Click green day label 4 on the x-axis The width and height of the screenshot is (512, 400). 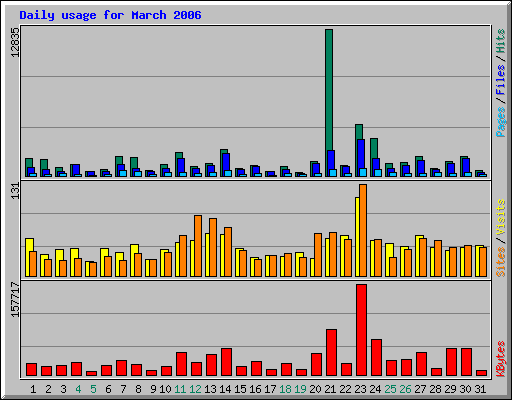(78, 389)
